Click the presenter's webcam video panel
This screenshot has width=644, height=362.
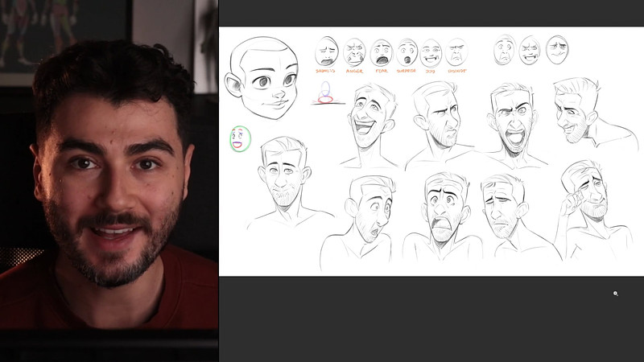pyautogui.click(x=109, y=181)
